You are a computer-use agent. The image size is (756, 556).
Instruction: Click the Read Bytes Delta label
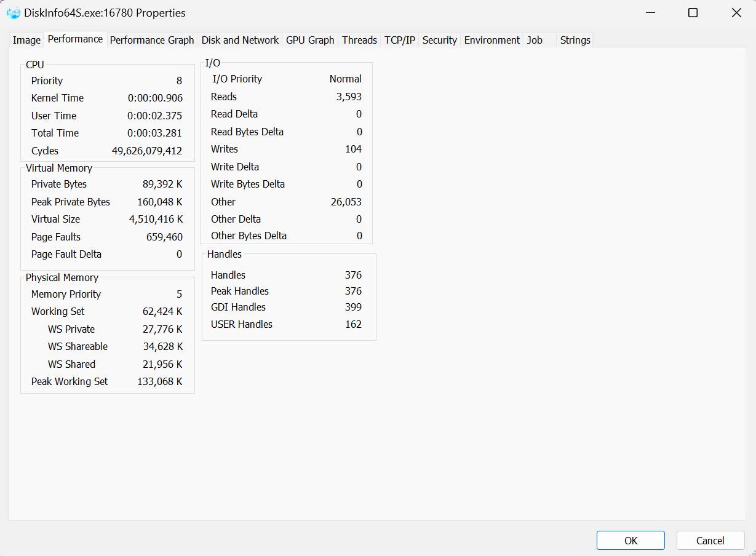point(247,132)
